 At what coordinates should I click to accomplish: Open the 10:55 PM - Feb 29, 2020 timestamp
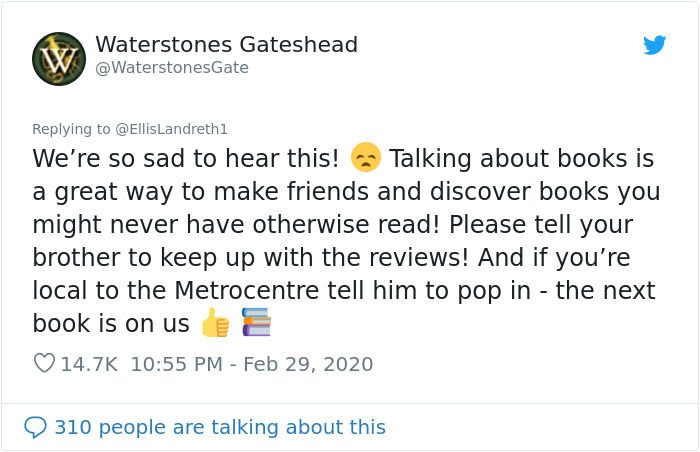251,364
